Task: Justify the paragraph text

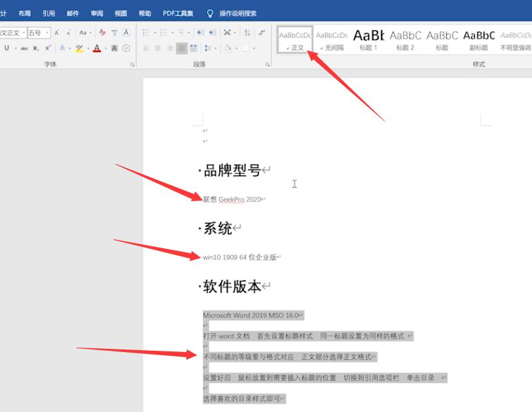Action: point(181,48)
